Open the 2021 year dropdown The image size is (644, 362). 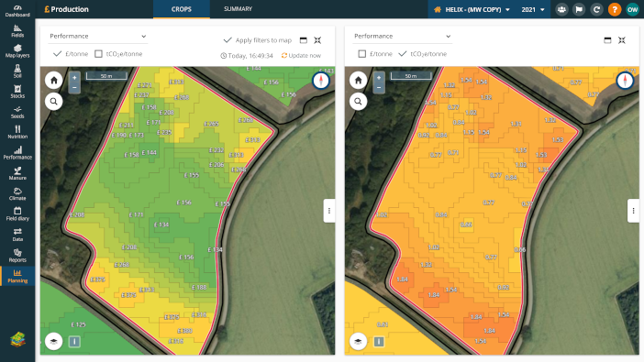pyautogui.click(x=533, y=9)
